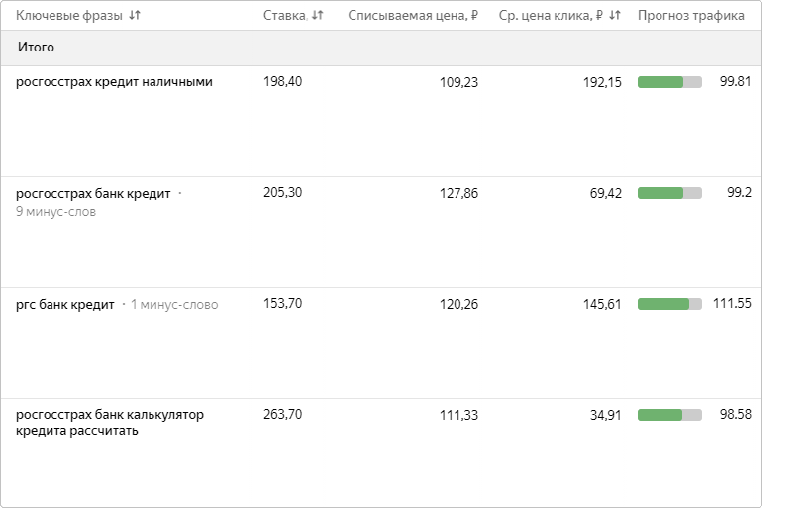Click sort arrows icon beside Ключевые фразы
Screen dimensions: 812x508
[134, 16]
